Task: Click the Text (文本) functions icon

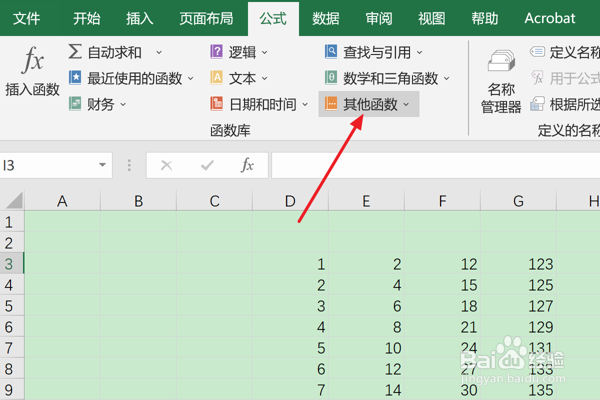Action: tap(217, 78)
